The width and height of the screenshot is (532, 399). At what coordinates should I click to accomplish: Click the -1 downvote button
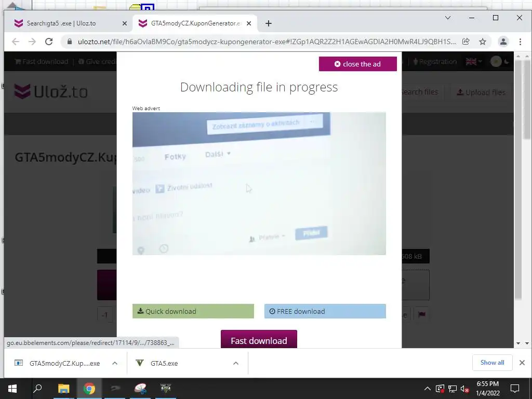click(105, 315)
